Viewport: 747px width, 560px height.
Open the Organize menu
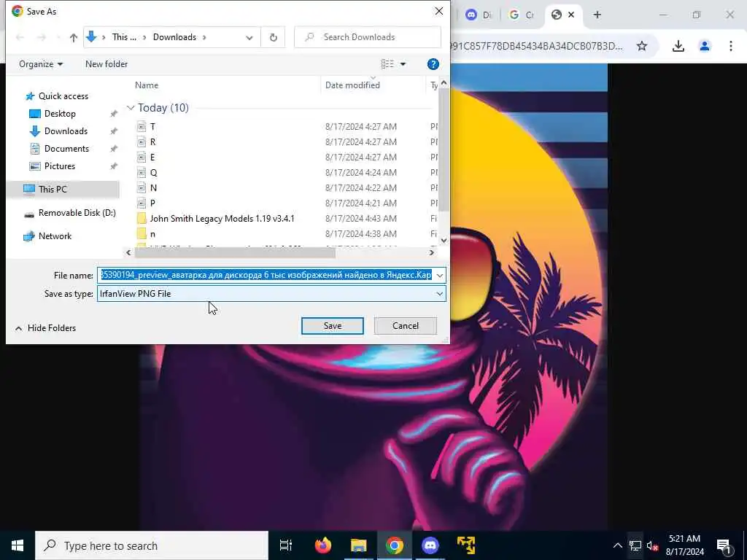pyautogui.click(x=41, y=64)
